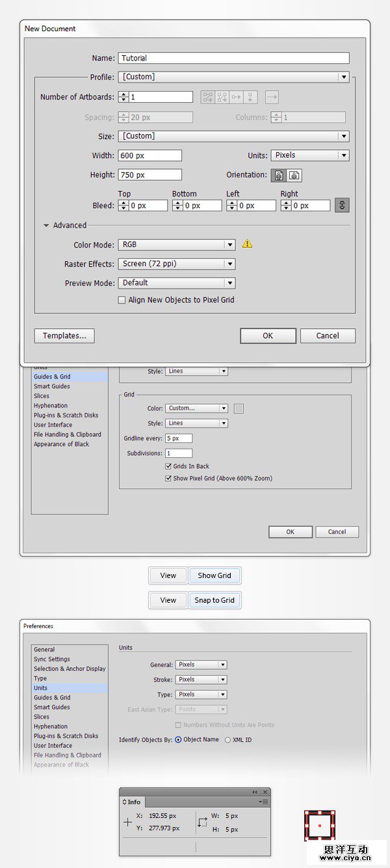The height and width of the screenshot is (868, 390).
Task: Open the Units dropdown in New Document
Action: coord(343,155)
